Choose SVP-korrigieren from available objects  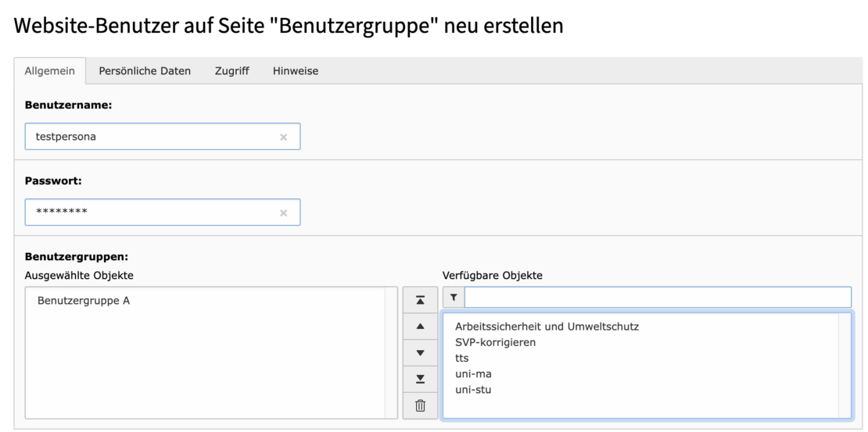(x=495, y=342)
